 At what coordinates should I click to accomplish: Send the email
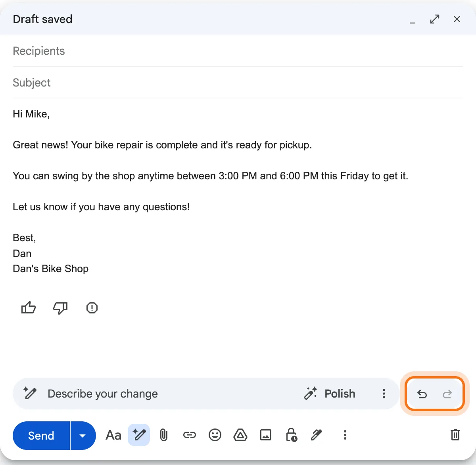coord(41,436)
